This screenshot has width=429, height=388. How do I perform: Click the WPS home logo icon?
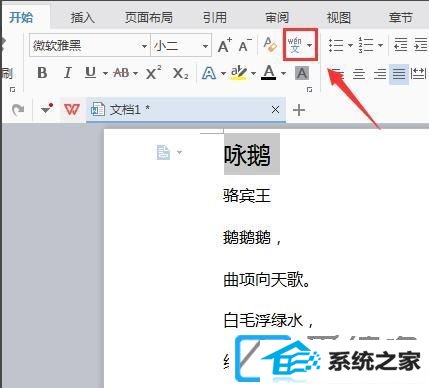pyautogui.click(x=72, y=109)
